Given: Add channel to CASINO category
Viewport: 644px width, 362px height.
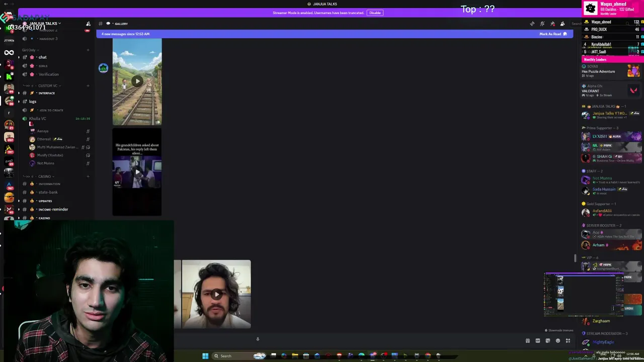Looking at the screenshot, I should [x=88, y=176].
